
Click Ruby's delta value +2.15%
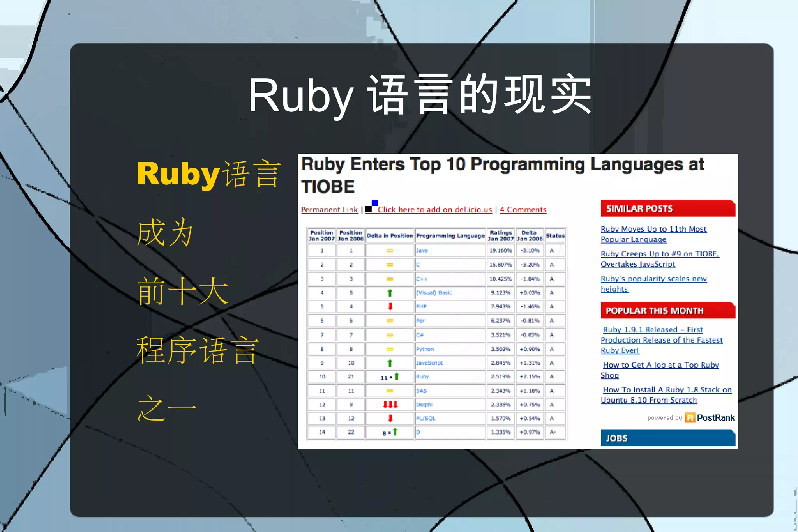[530, 376]
